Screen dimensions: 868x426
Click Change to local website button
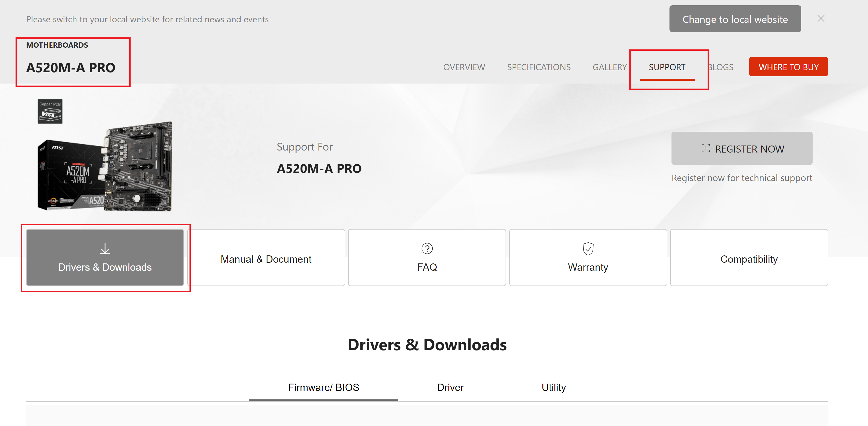[x=735, y=19]
